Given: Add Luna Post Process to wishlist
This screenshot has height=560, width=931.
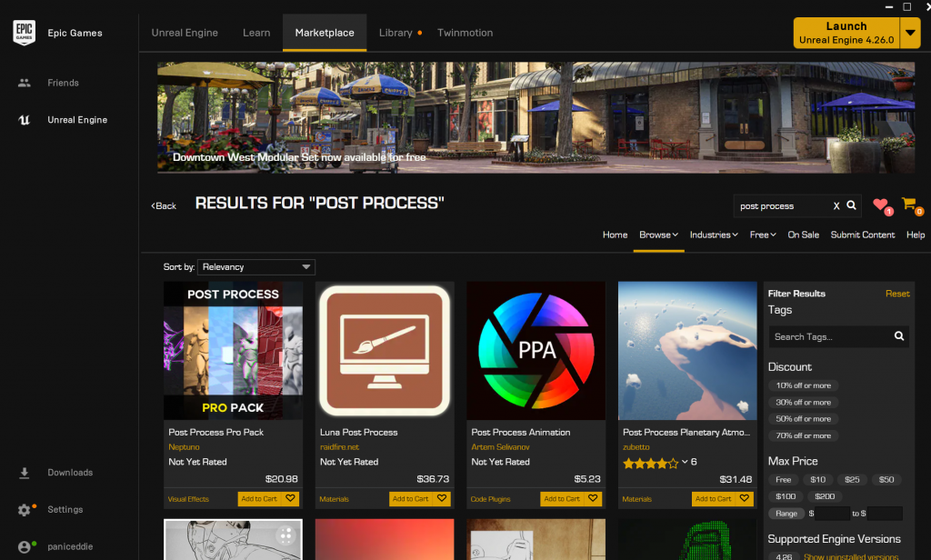Looking at the screenshot, I should pyautogui.click(x=442, y=499).
